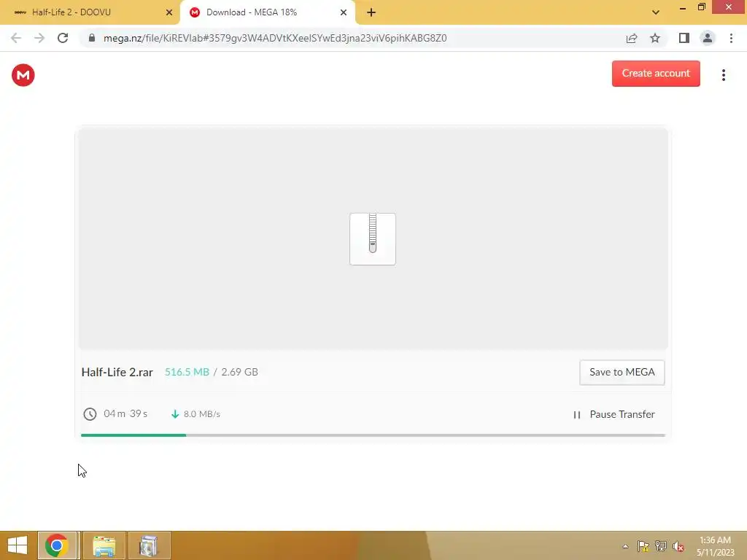747x560 pixels.
Task: Restore down the Chrome window
Action: tap(701, 7)
